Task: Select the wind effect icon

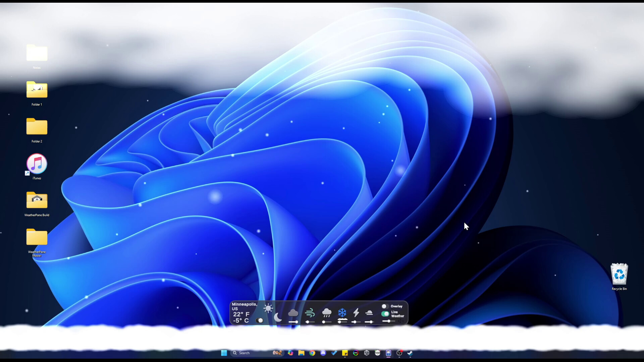Action: pos(310,313)
